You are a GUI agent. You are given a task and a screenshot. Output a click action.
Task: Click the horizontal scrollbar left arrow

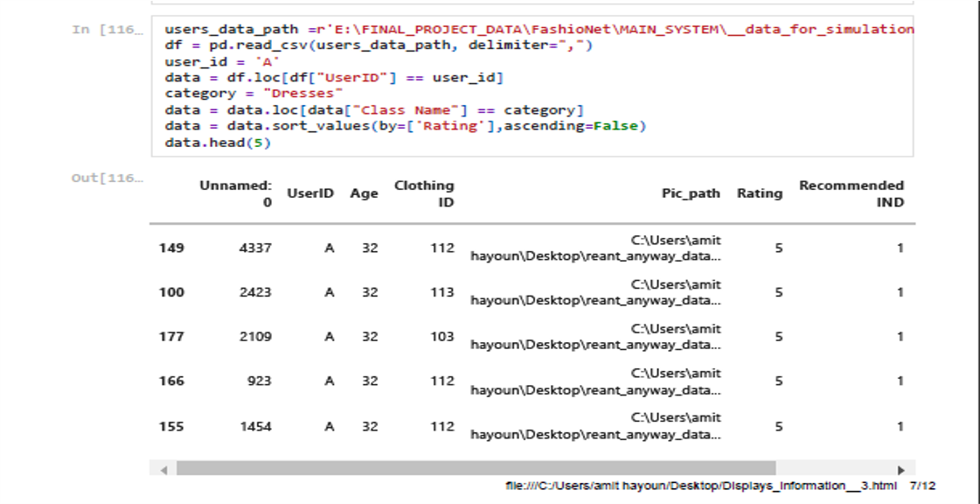(163, 470)
